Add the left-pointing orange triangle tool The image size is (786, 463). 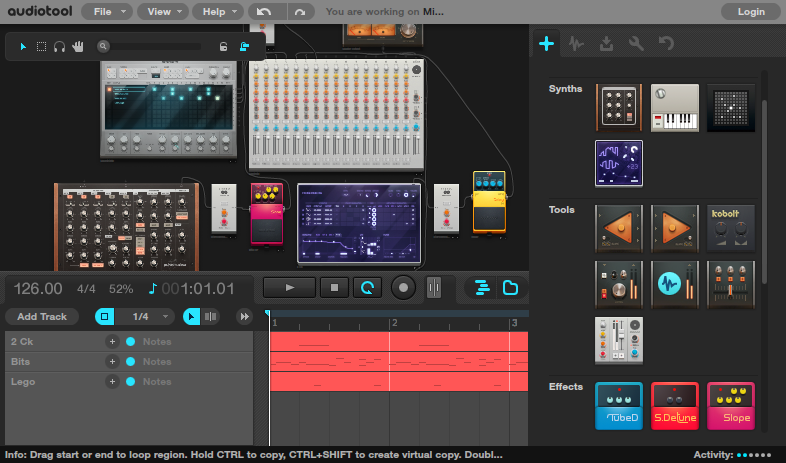pyautogui.click(x=619, y=228)
